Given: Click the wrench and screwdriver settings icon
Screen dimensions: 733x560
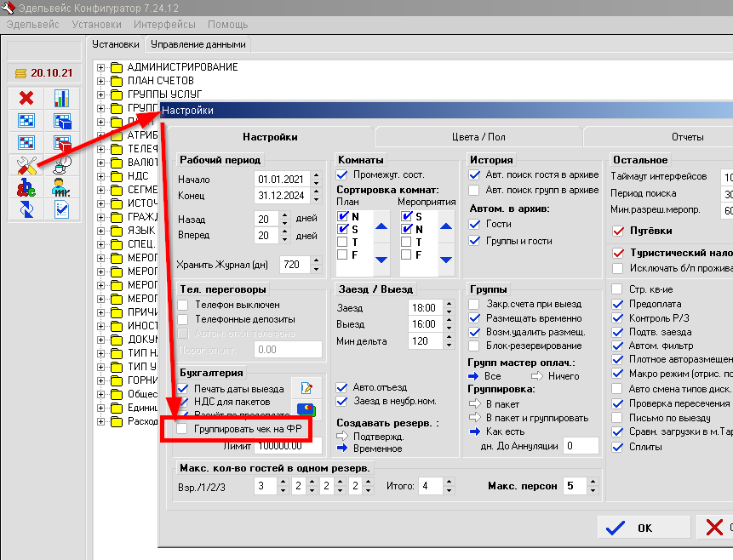Looking at the screenshot, I should click(x=26, y=165).
